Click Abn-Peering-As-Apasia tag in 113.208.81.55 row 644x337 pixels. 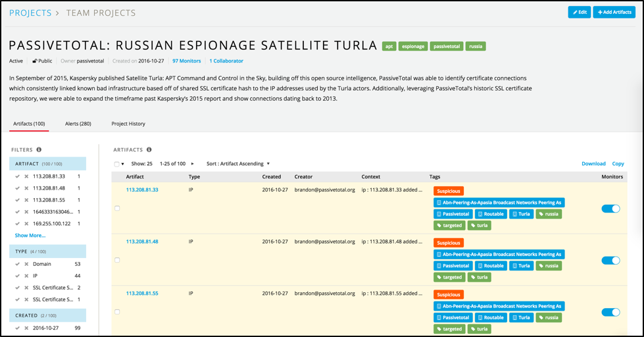pos(499,306)
